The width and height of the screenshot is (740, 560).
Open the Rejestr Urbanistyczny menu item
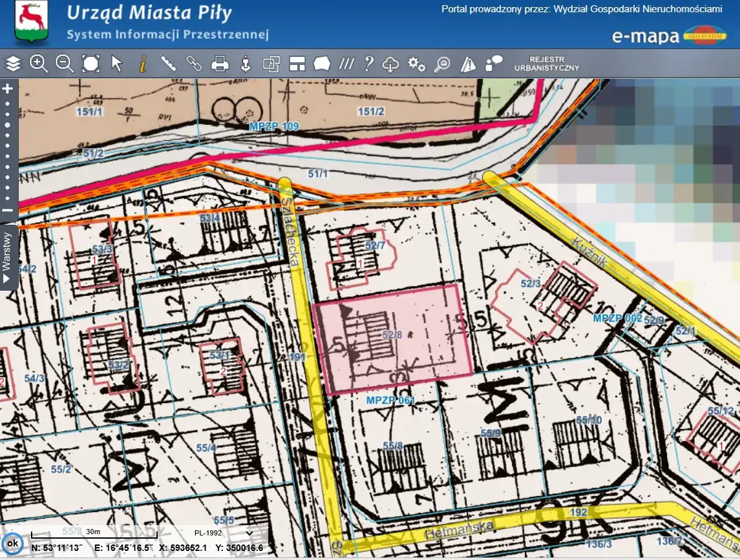[546, 63]
